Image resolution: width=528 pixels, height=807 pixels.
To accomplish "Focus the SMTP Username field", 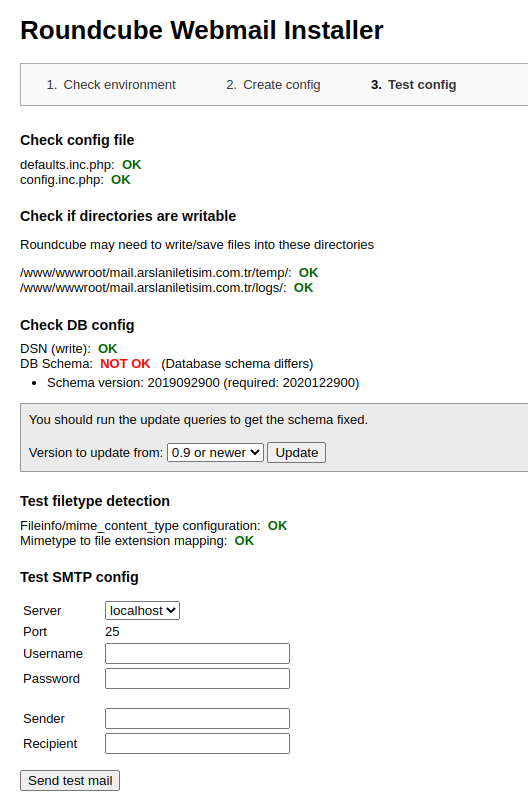I will [x=197, y=654].
